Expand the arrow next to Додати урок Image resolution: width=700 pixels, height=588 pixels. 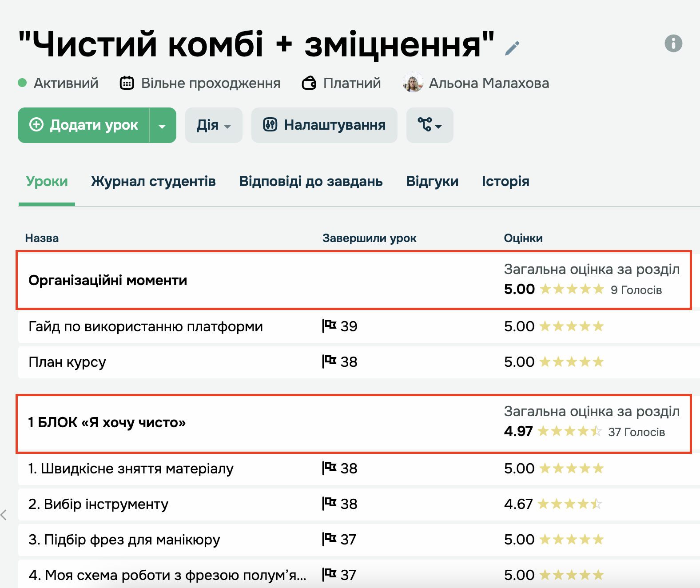pyautogui.click(x=162, y=126)
